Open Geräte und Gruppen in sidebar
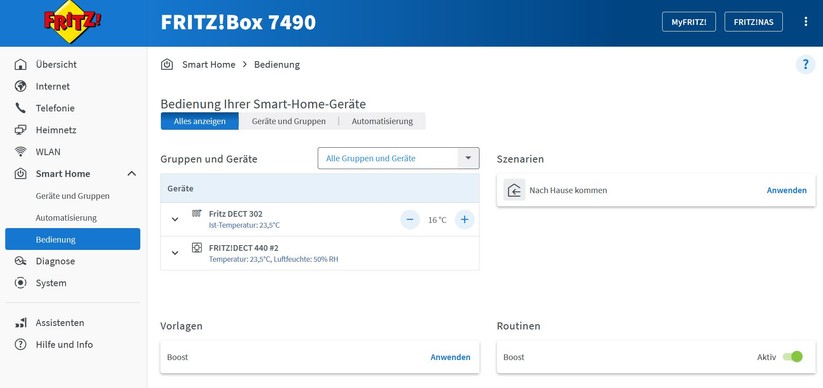 click(x=72, y=196)
